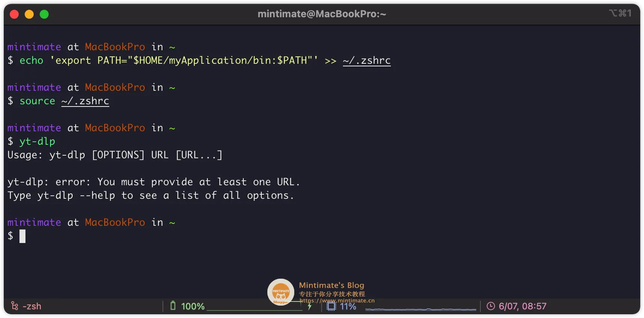Click the clock icon in status bar
The width and height of the screenshot is (644, 318).
point(490,306)
